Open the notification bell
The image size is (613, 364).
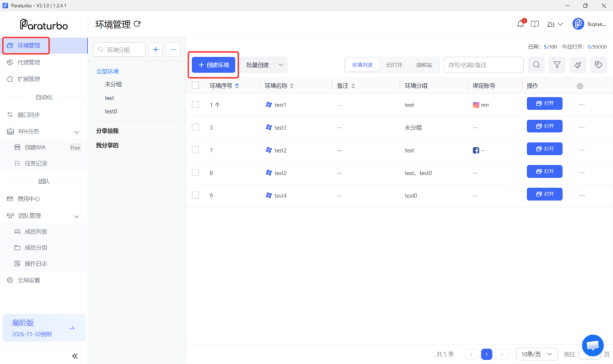[x=521, y=24]
